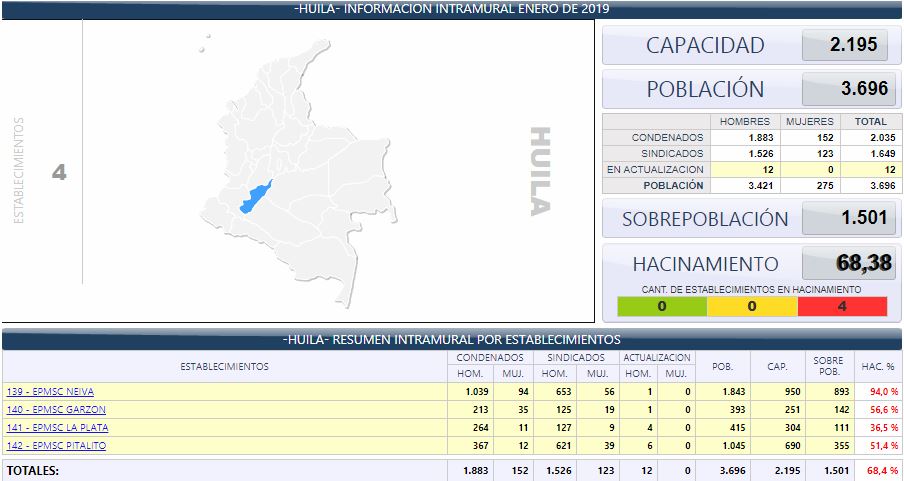Follow the 141 - EPMSC LA PLATA link

[56, 428]
